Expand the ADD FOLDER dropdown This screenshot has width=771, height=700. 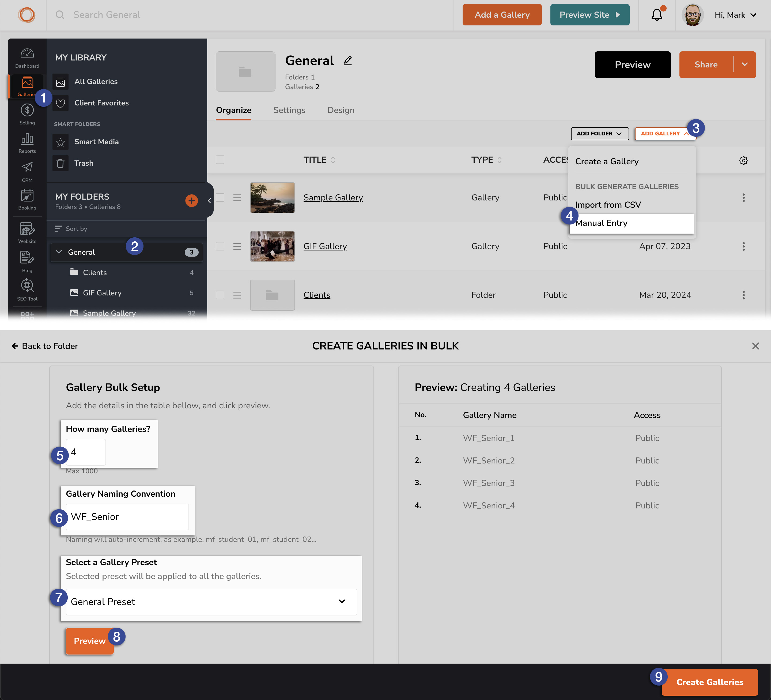(x=599, y=134)
